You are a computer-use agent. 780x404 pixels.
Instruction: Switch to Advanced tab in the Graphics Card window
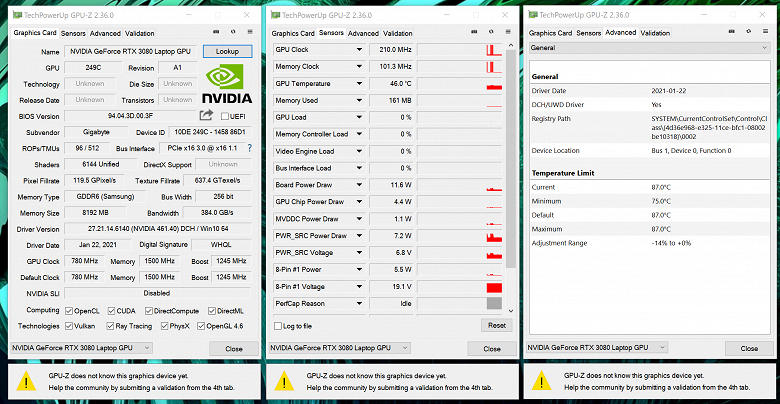pos(105,34)
